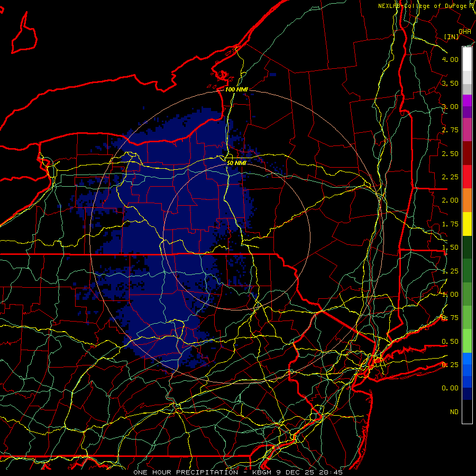Select the pink legend swatch
476x476 pixels.
click(x=467, y=130)
